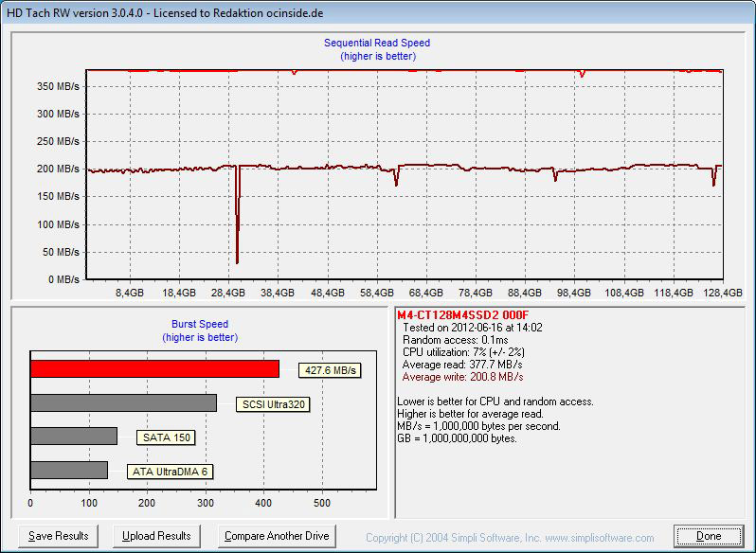Click the gray ATA UltraDMA 6 bar

[69, 470]
